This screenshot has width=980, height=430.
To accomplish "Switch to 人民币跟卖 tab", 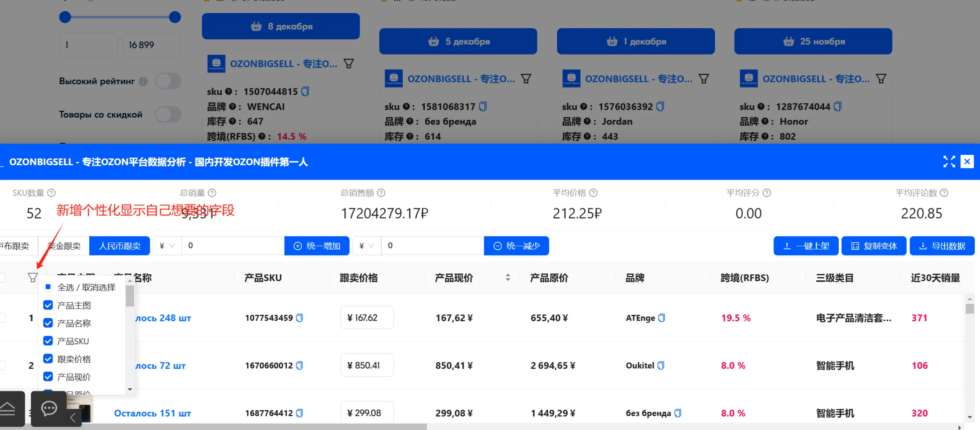I will coord(119,246).
